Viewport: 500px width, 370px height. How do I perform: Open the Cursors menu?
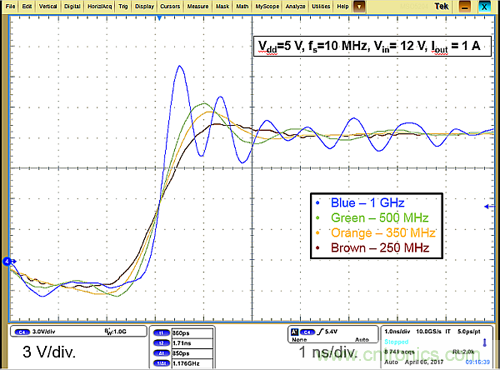170,6
